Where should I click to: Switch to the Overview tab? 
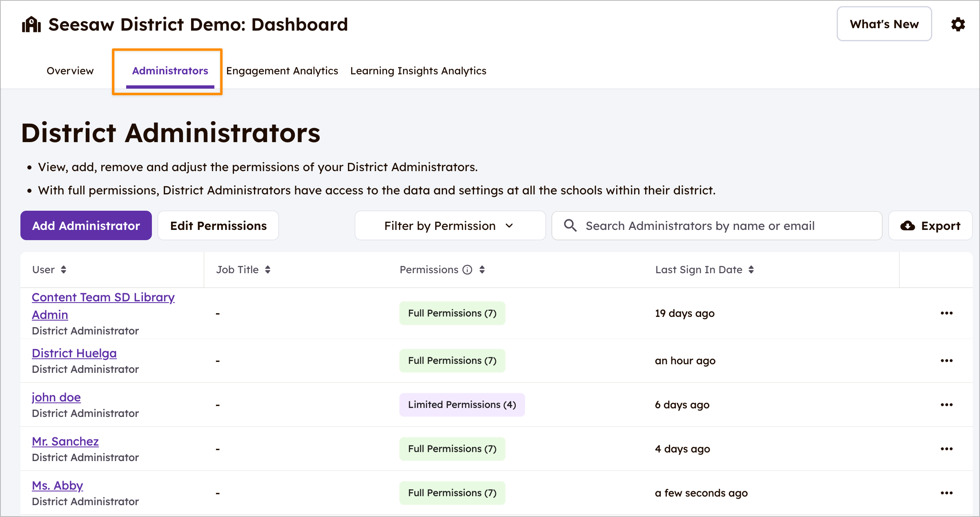coord(70,71)
